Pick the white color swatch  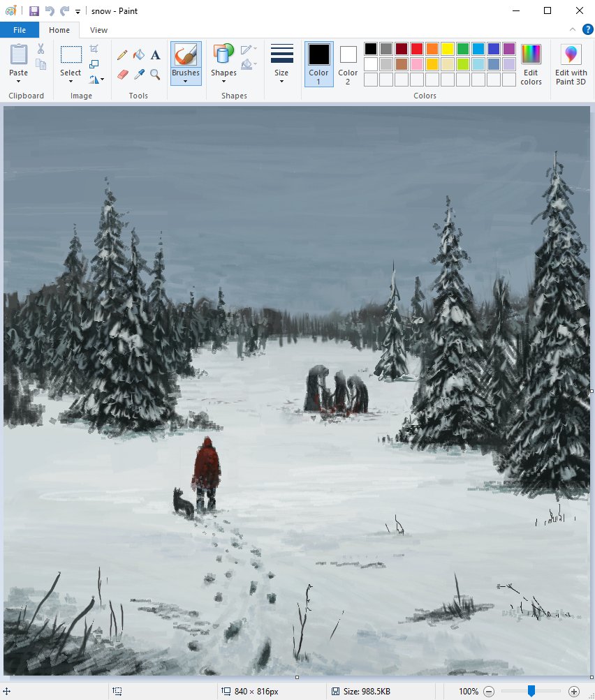tap(371, 64)
